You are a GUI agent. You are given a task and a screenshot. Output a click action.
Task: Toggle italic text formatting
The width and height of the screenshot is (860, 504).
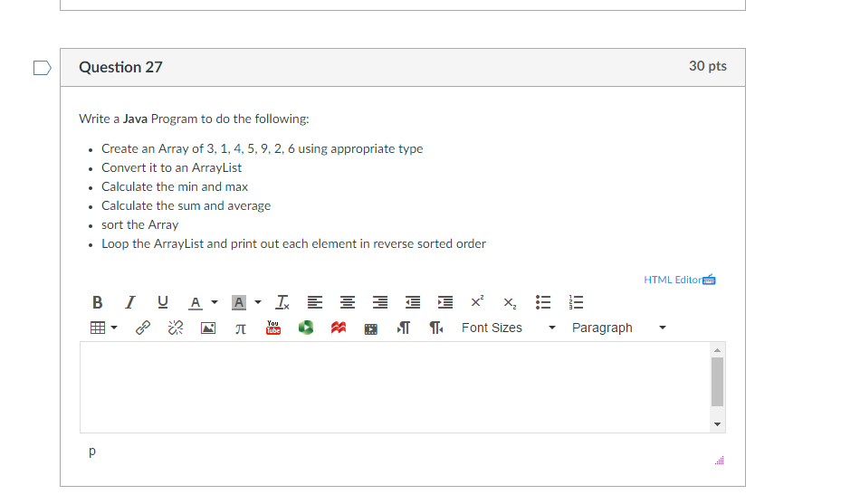tap(130, 302)
